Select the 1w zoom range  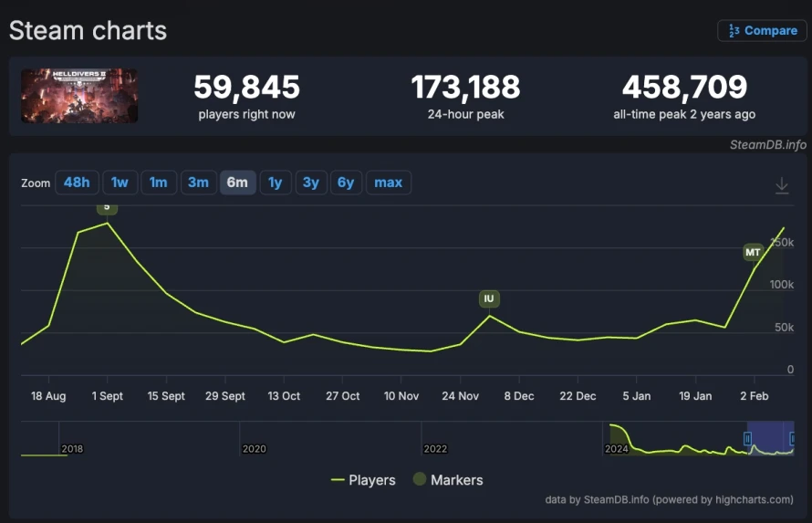tap(120, 183)
